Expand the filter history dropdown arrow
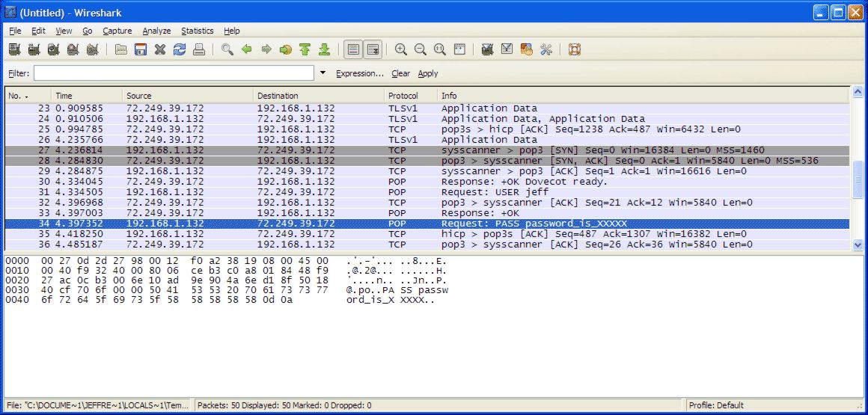 (323, 73)
